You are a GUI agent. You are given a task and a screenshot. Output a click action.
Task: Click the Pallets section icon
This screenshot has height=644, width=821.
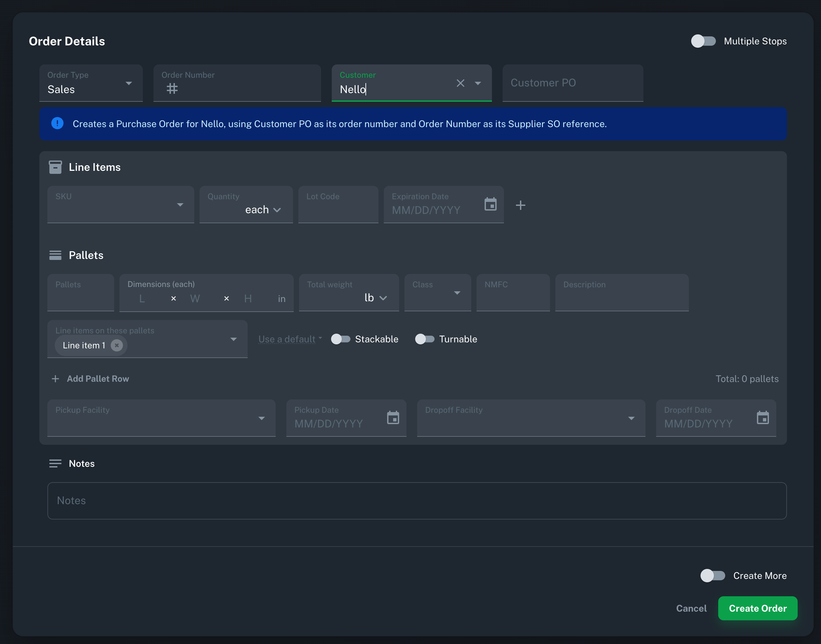[55, 255]
